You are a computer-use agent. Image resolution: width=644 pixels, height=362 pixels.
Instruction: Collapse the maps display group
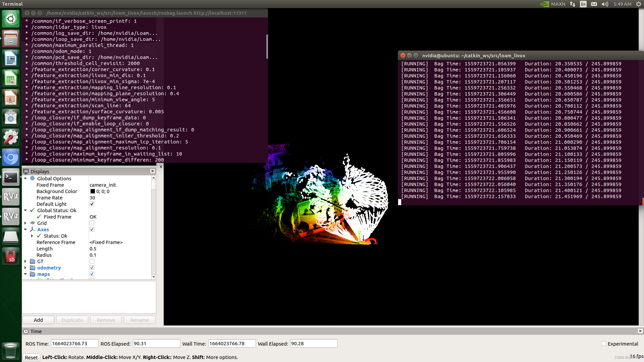click(x=25, y=274)
